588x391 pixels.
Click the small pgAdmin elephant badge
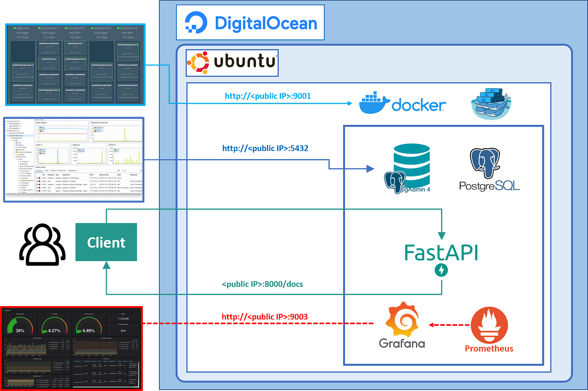395,183
